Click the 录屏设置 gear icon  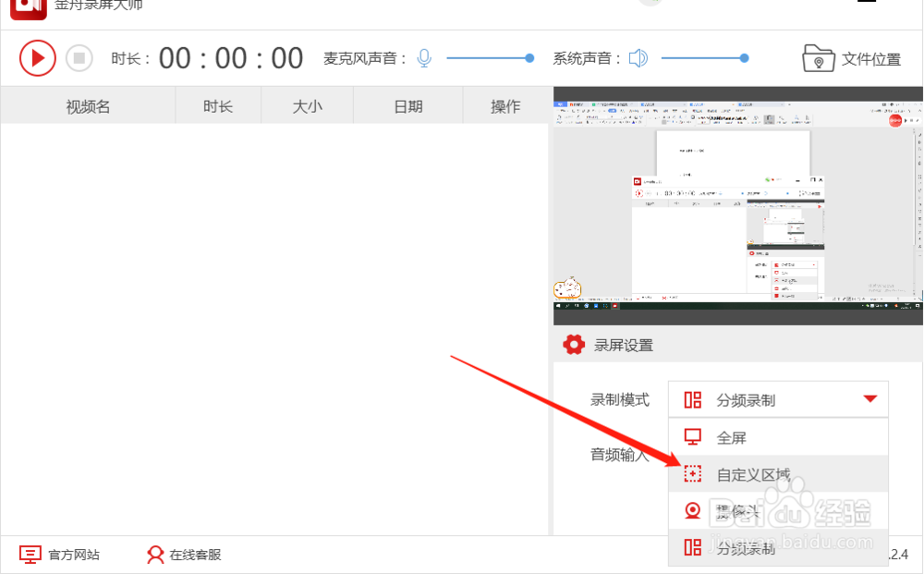[574, 345]
